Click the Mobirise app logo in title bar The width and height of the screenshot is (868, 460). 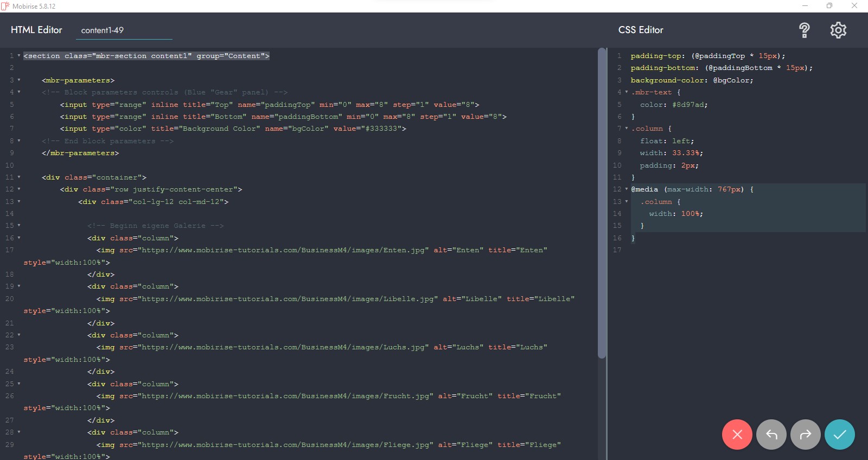click(5, 6)
